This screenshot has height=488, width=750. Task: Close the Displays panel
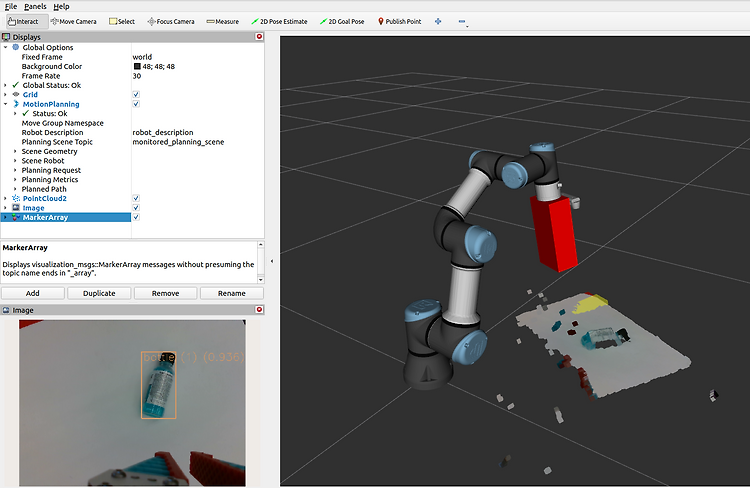coord(259,37)
